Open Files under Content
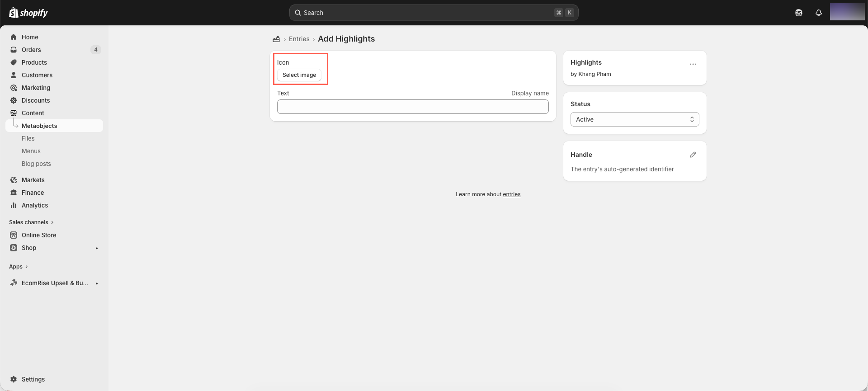 coord(28,138)
